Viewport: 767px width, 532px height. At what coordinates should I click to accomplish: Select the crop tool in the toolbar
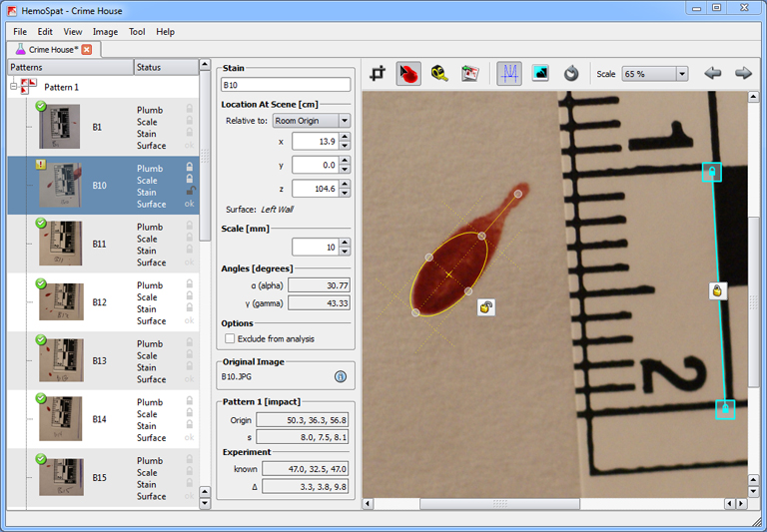coord(378,73)
